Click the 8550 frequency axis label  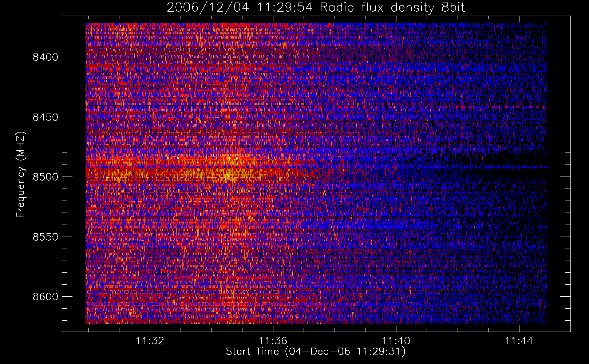click(x=46, y=237)
